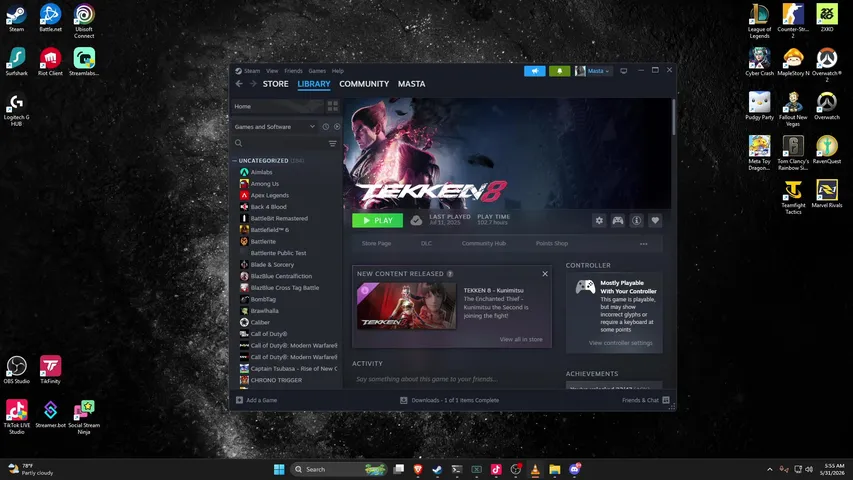853x480 pixels.
Task: Open Friends & Chat
Action: pyautogui.click(x=646, y=400)
